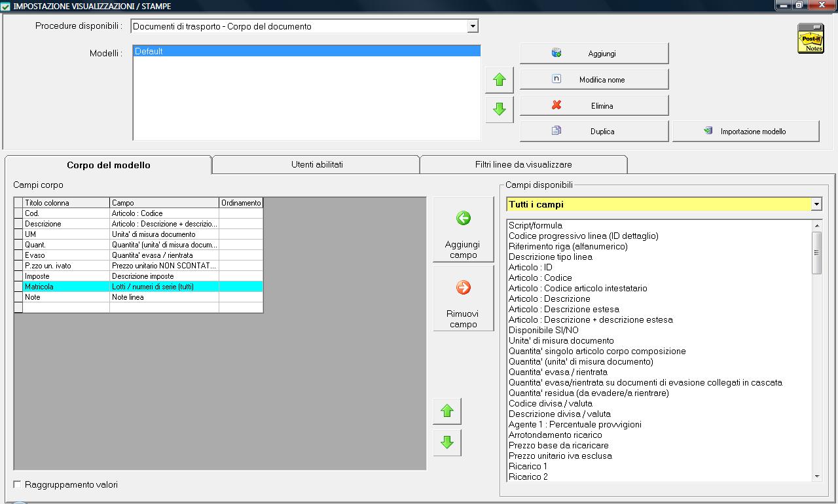Select Quantita' singolo articolo corpo composizione

pyautogui.click(x=597, y=351)
